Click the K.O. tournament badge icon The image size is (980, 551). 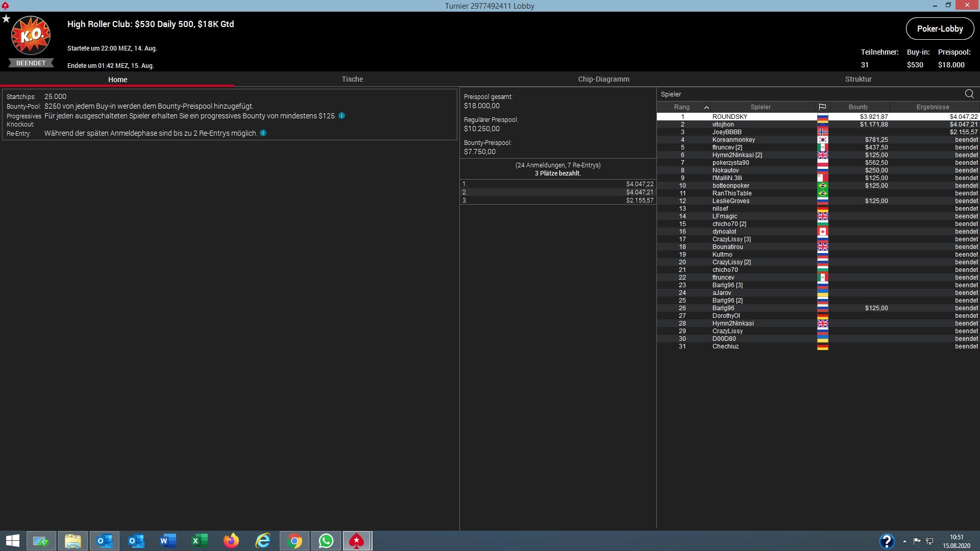click(x=31, y=36)
